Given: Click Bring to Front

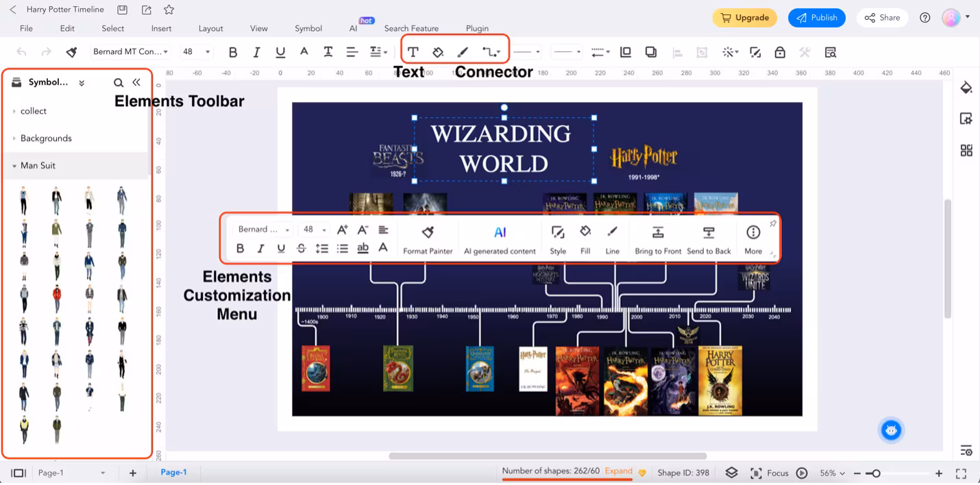Looking at the screenshot, I should coord(658,240).
